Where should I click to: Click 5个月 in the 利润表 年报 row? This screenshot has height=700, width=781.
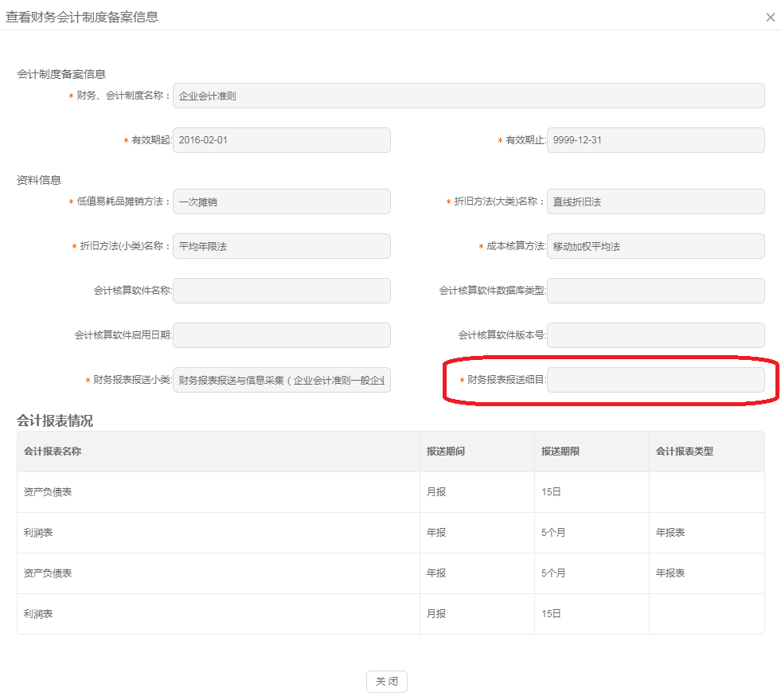pyautogui.click(x=553, y=533)
